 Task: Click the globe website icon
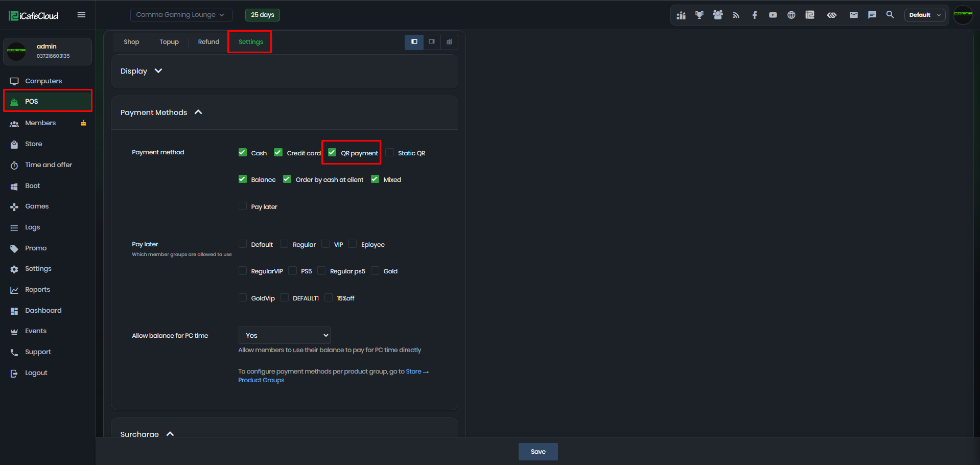pyautogui.click(x=791, y=15)
